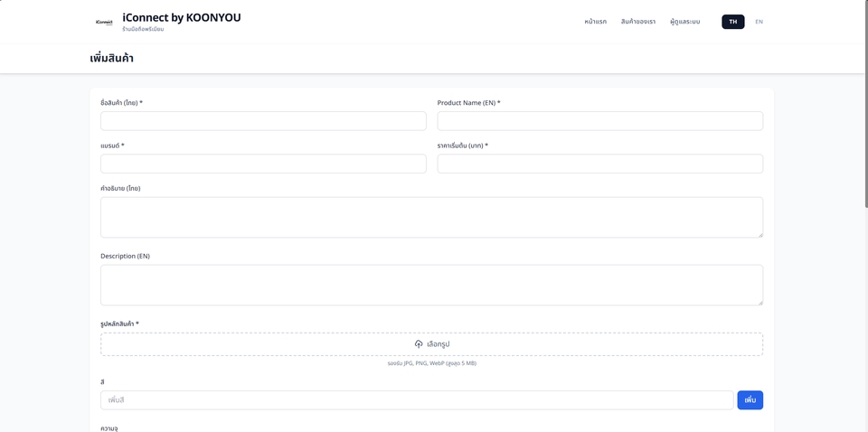The width and height of the screenshot is (868, 432).
Task: Select the แบรนด์ text field
Action: pyautogui.click(x=263, y=164)
